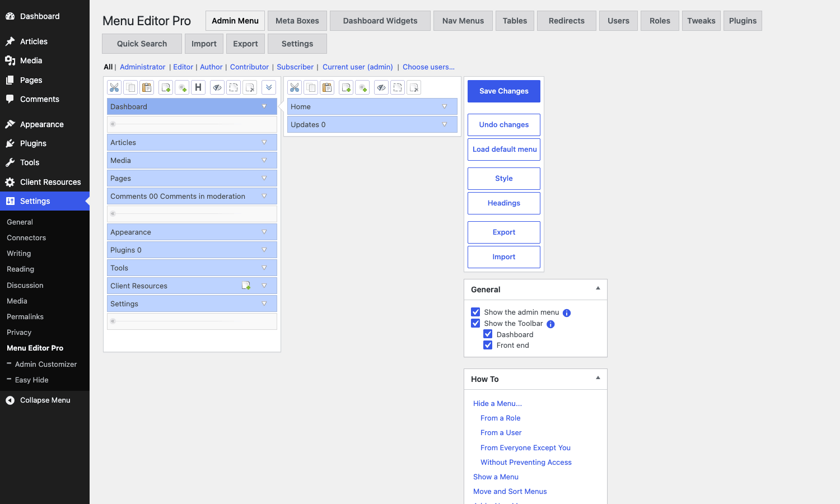Click the Paste icon in the main menu toolbar
This screenshot has height=504, width=840.
point(147,87)
